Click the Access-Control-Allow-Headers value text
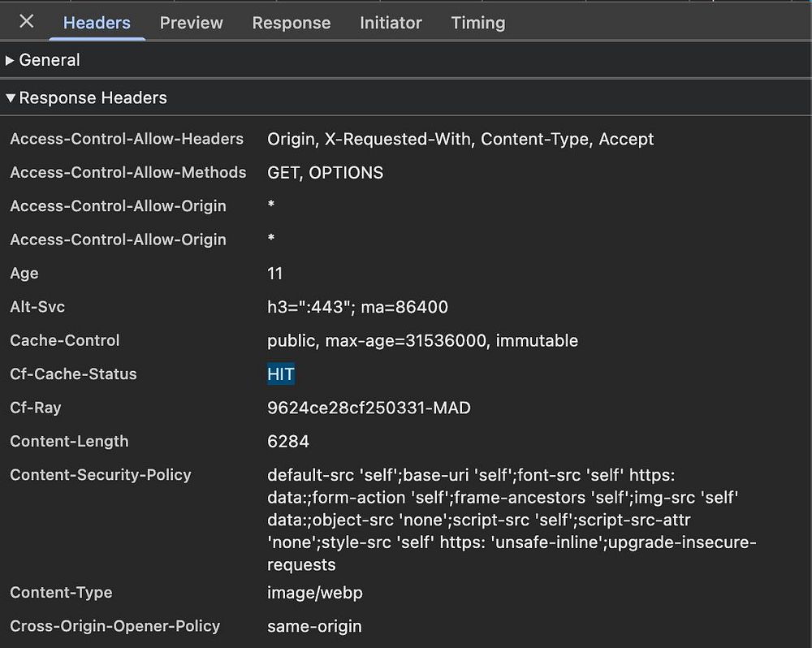The height and width of the screenshot is (648, 812). [460, 139]
